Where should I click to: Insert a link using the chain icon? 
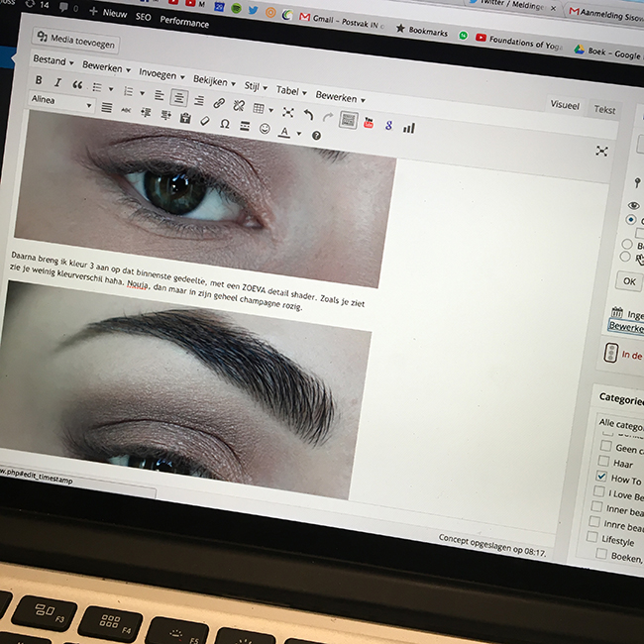[219, 103]
